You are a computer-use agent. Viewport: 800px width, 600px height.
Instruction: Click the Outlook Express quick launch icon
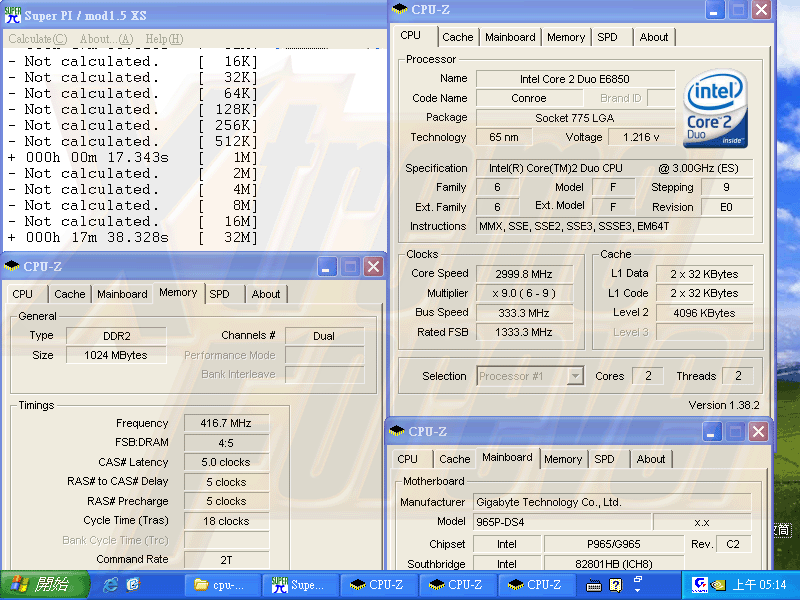133,585
